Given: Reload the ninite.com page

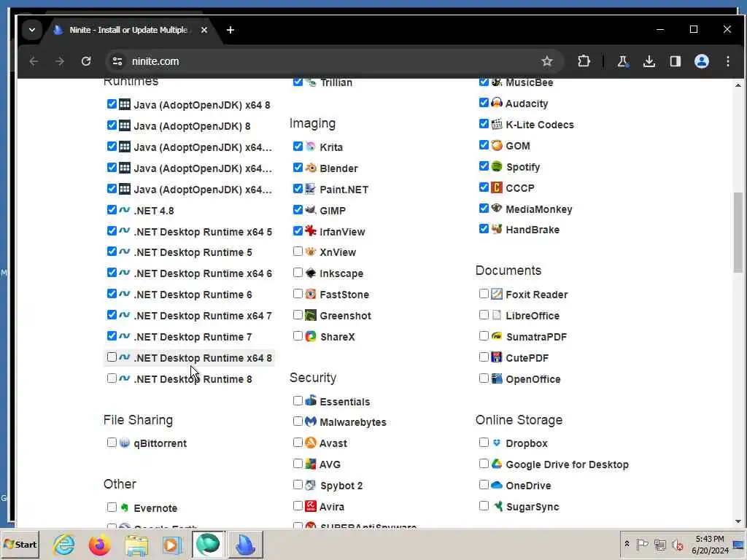Looking at the screenshot, I should (x=86, y=61).
